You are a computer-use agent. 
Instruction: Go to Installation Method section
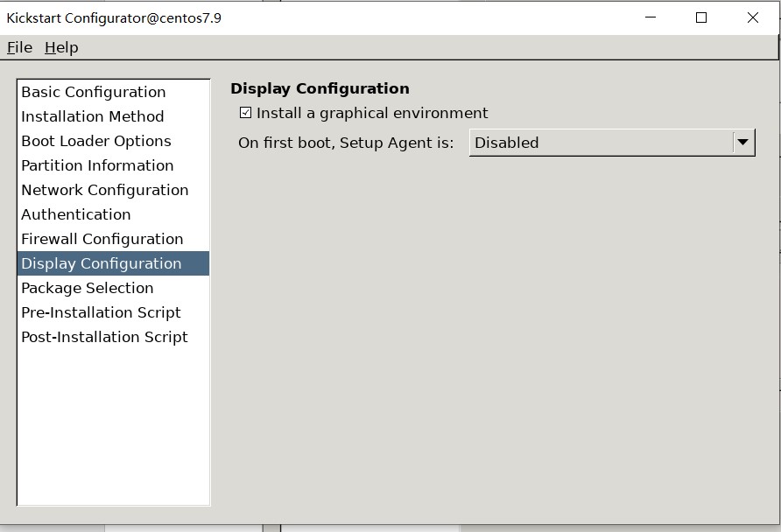coord(92,116)
